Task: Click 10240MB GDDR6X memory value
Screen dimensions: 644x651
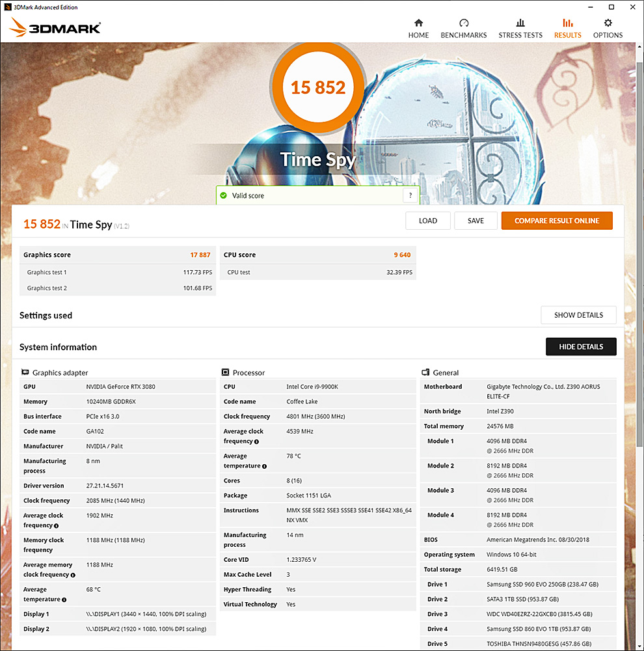Action: 111,402
